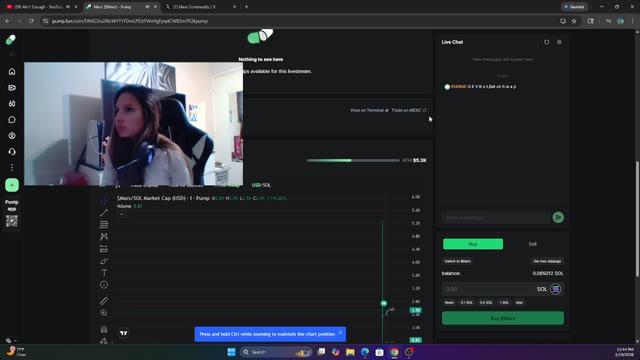Screen dimensions: 640x360
Task: Open Google Chrome from taskbar
Action: [x=394, y=352]
